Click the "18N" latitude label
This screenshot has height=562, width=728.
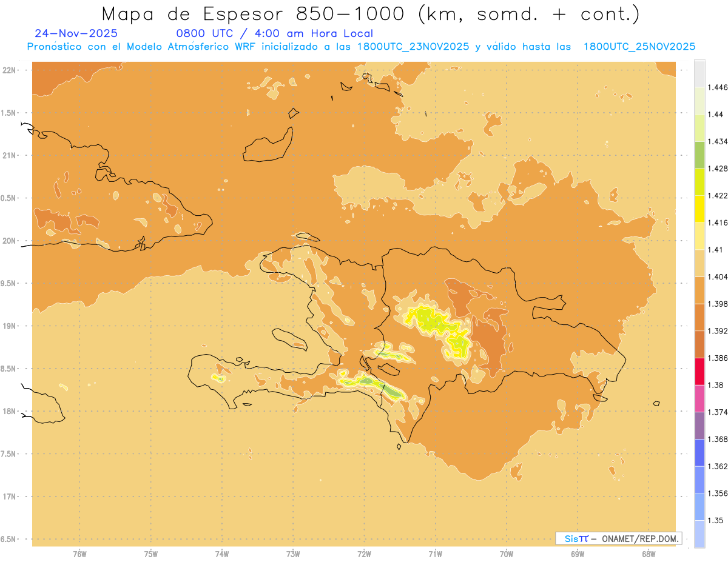9,411
